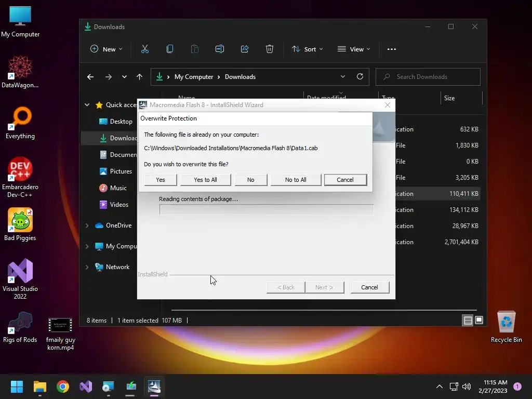Expand the OneDrive tree node
The width and height of the screenshot is (532, 399).
click(87, 225)
